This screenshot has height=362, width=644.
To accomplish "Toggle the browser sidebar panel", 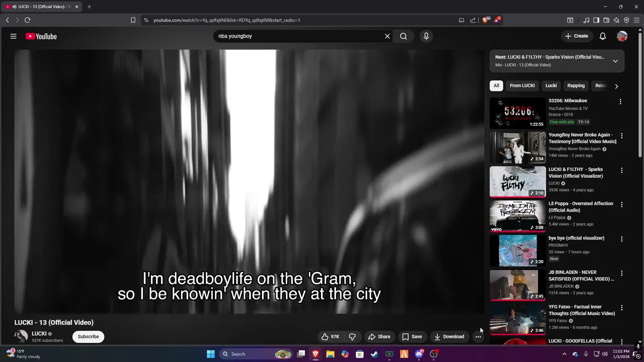I will tap(596, 20).
